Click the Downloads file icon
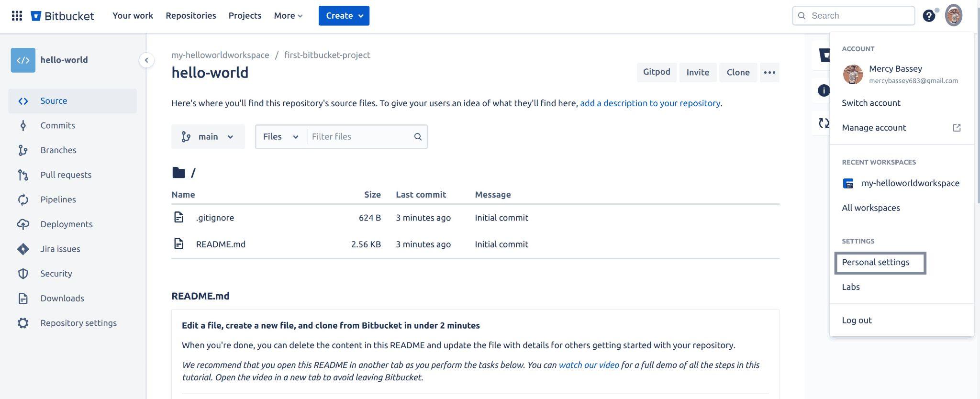The image size is (980, 399). pos(23,299)
